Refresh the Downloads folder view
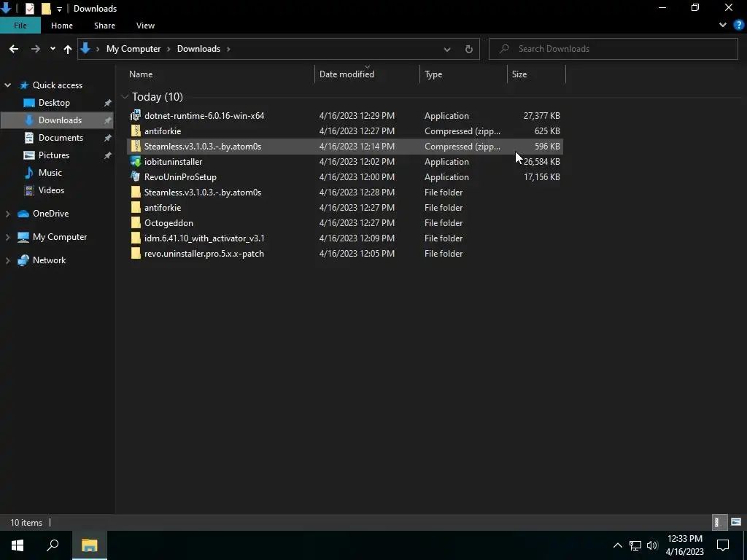This screenshot has height=560, width=747. 469,49
